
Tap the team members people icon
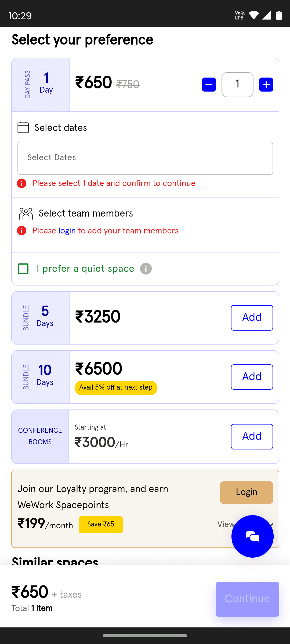[x=26, y=214]
